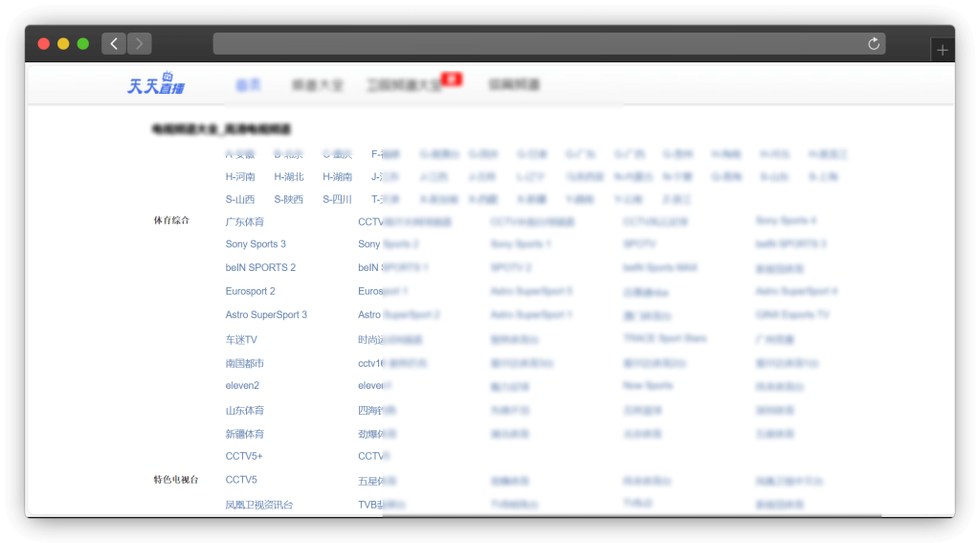Open the 广东体育 channel link
The height and width of the screenshot is (543, 980).
[245, 222]
